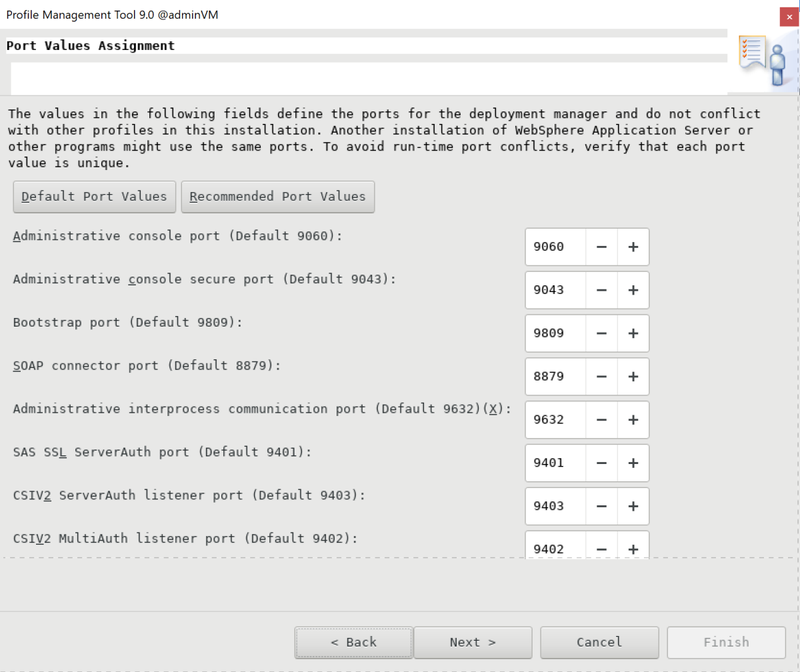Select the Bootstrap port field showing 9809
Viewport: 800px width, 672px height.
(555, 333)
